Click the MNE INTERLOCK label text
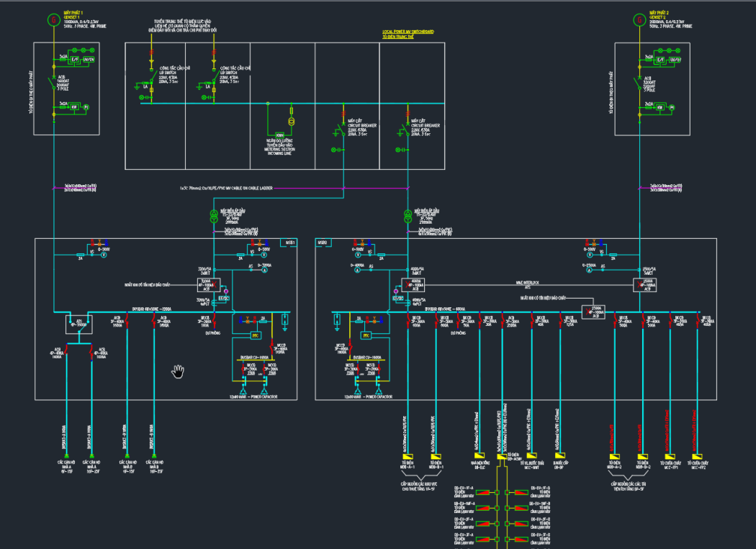The height and width of the screenshot is (549, 756). pyautogui.click(x=517, y=283)
